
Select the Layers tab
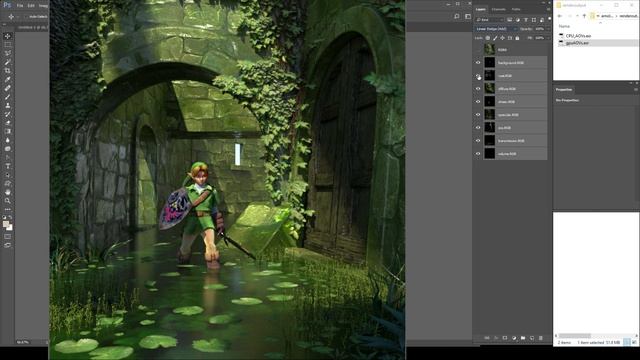[x=481, y=9]
